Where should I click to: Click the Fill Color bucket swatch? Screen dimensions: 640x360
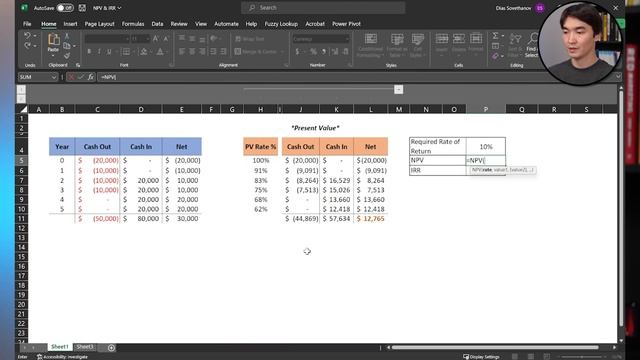tap(143, 52)
